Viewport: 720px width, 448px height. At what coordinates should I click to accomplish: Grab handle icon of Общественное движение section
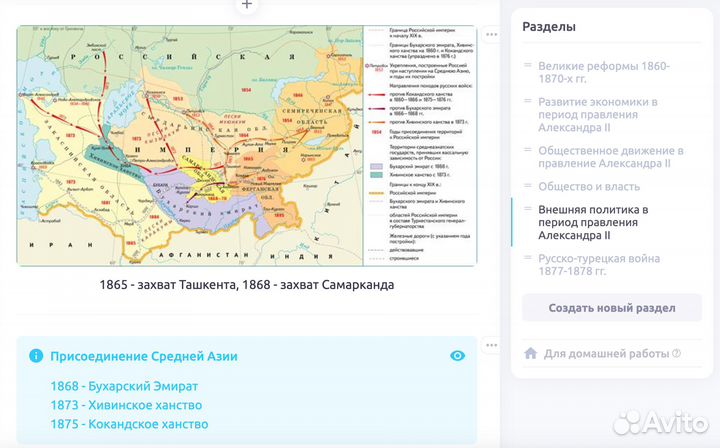[x=528, y=150]
